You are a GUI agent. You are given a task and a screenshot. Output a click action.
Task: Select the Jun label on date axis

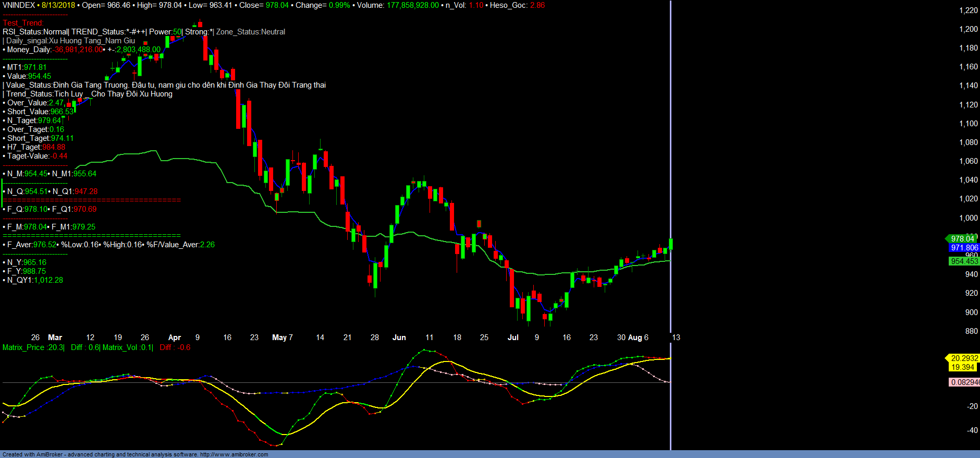[399, 338]
